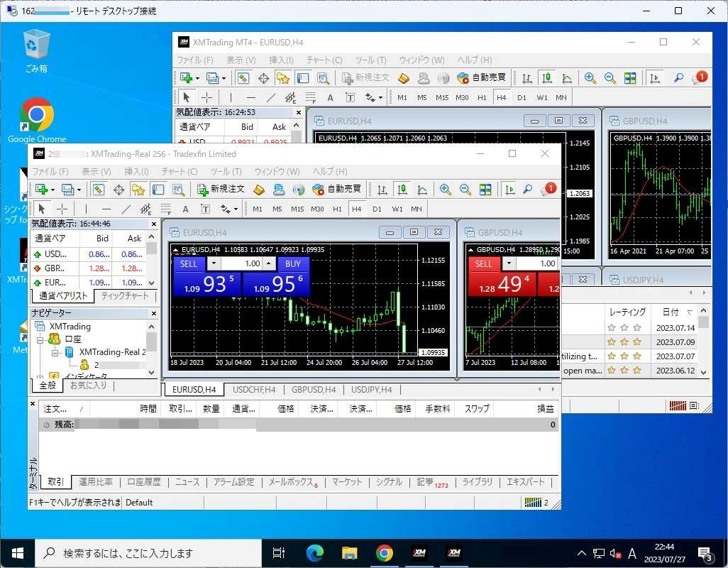The height and width of the screenshot is (568, 728).
Task: Tile chart windows in front Real 256 window
Action: 485,189
